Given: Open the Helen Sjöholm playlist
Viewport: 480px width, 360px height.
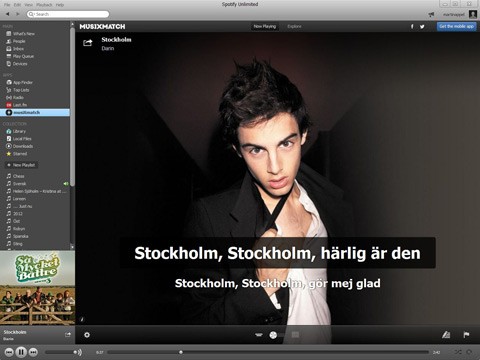Looking at the screenshot, I should point(36,191).
